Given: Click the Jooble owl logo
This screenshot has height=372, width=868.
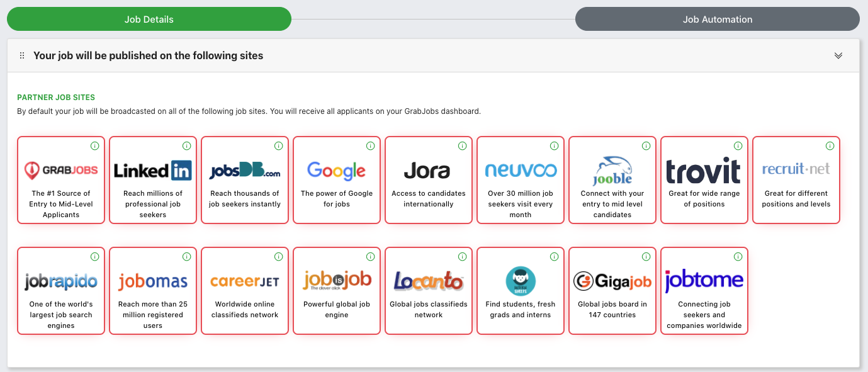Looking at the screenshot, I should [x=612, y=169].
